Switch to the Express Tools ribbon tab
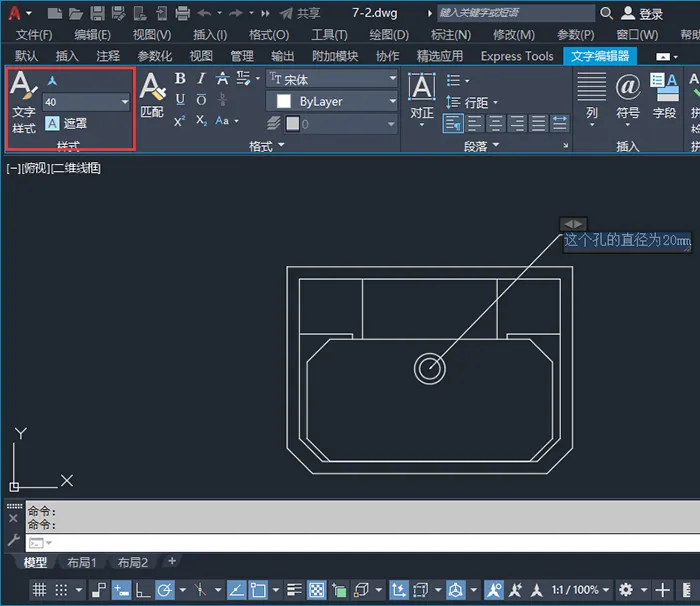This screenshot has width=700, height=606. [x=517, y=56]
